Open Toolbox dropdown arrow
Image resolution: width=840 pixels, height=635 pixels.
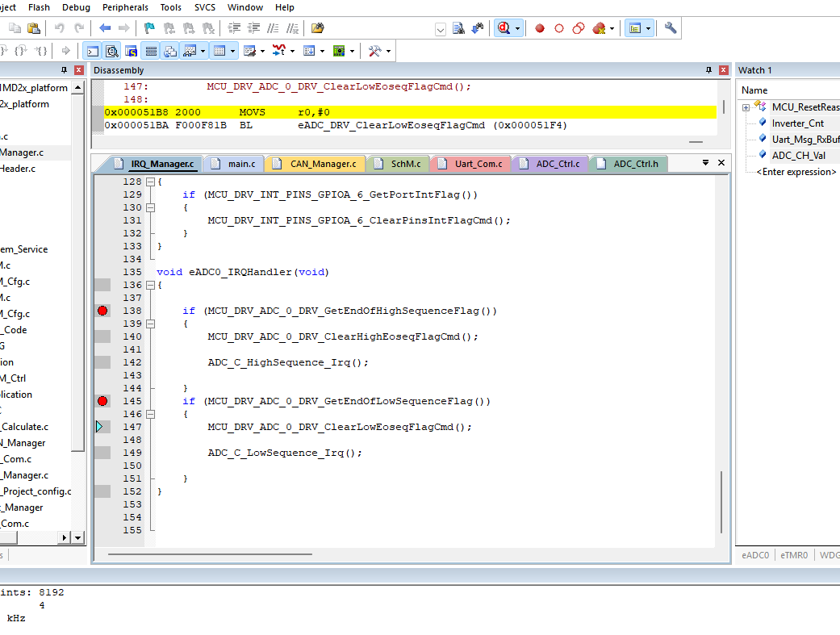pyautogui.click(x=388, y=52)
